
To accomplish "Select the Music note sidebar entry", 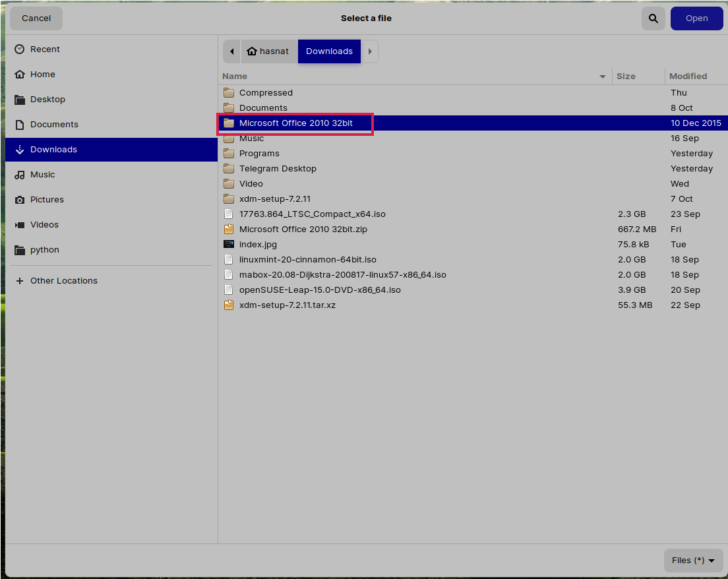I will (42, 175).
